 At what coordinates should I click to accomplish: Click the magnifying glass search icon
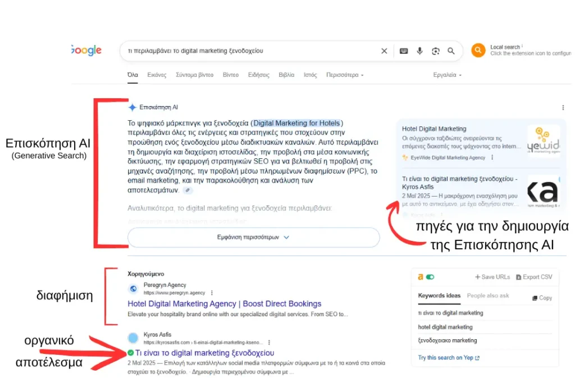(451, 51)
